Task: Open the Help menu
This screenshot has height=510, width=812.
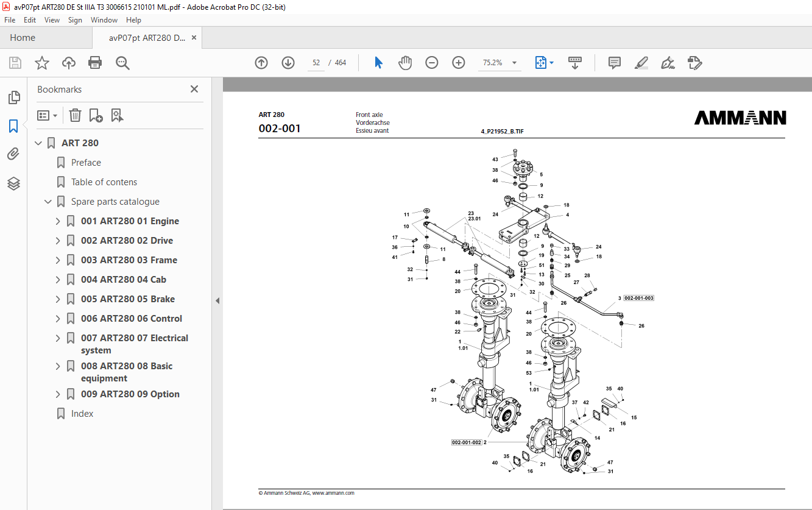Action: (133, 20)
